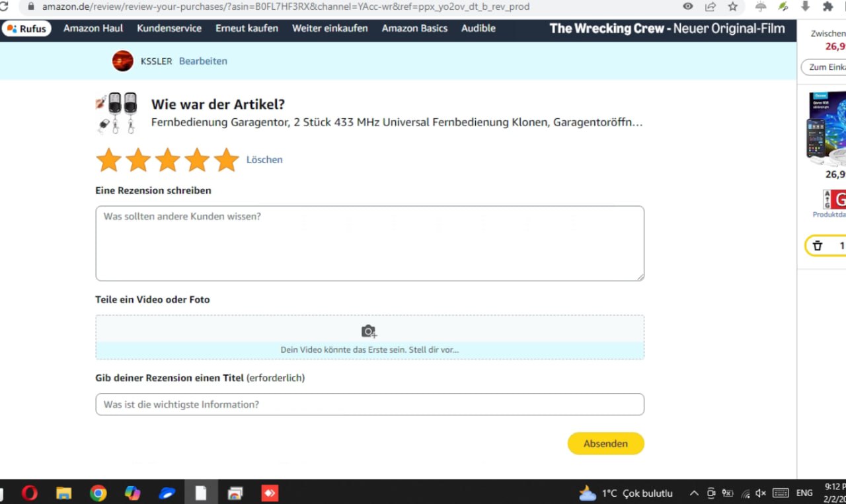Open Opera browser from taskbar
The width and height of the screenshot is (846, 504).
tap(29, 493)
